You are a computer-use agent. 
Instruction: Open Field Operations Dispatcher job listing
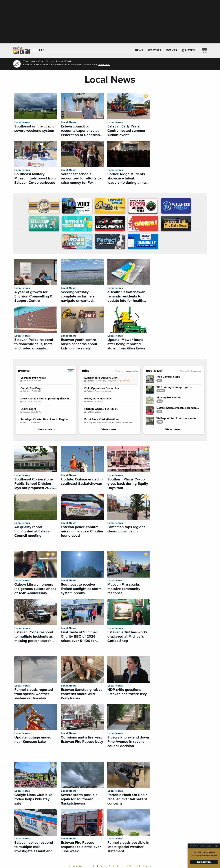[x=102, y=388]
